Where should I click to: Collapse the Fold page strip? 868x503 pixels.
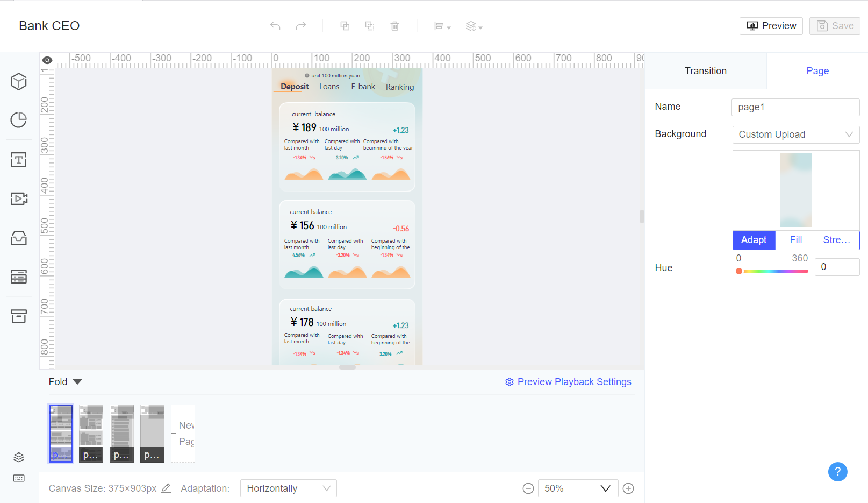point(65,381)
